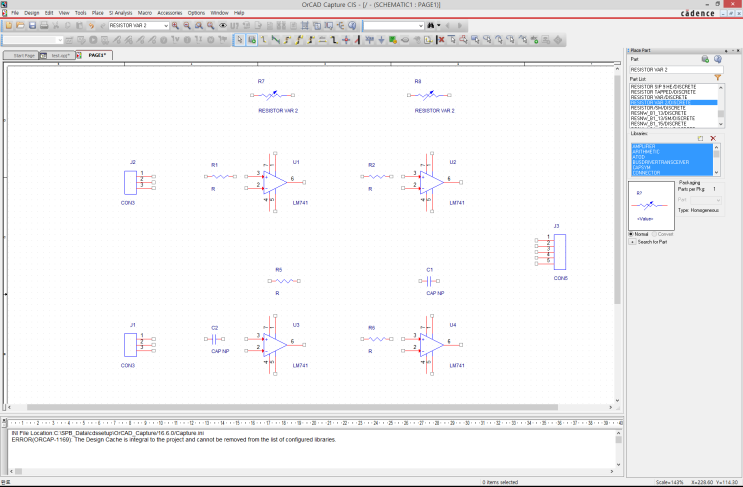Open the Place menu
The height and width of the screenshot is (487, 743).
point(98,13)
